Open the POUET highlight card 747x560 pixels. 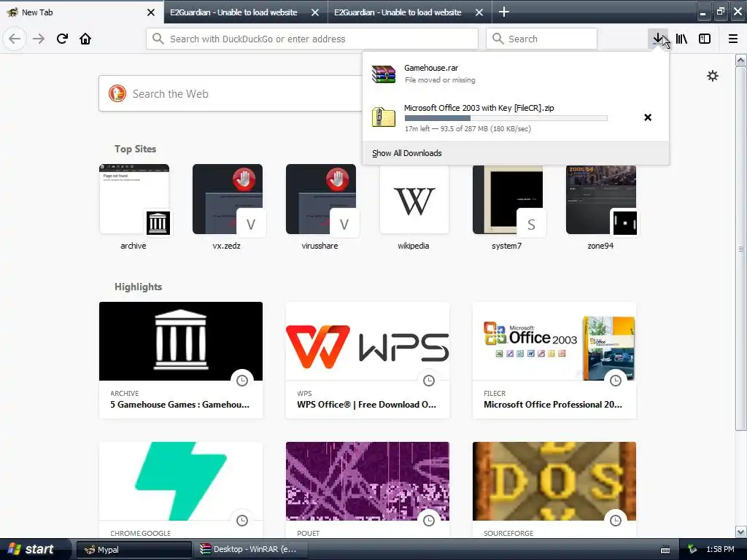(x=368, y=490)
